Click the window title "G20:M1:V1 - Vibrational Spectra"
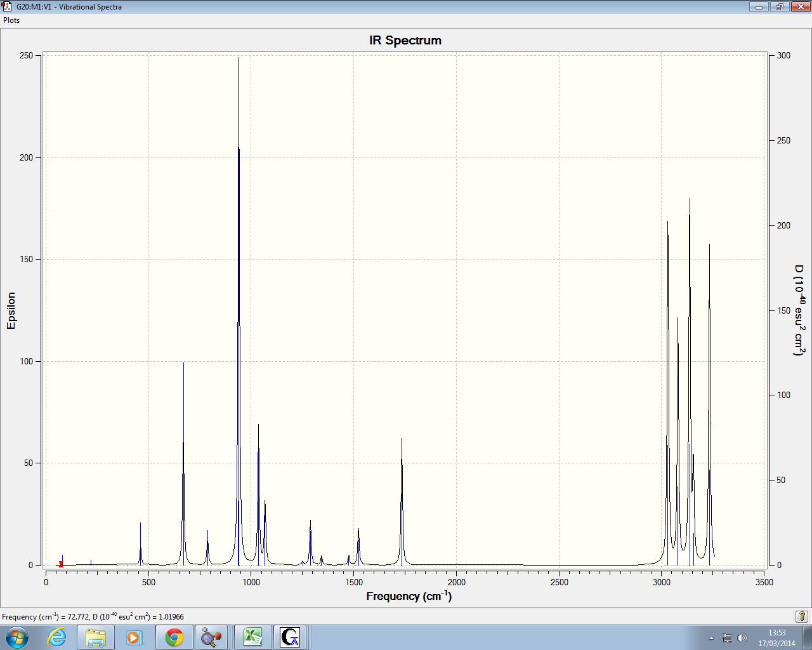Image resolution: width=812 pixels, height=650 pixels. click(69, 7)
